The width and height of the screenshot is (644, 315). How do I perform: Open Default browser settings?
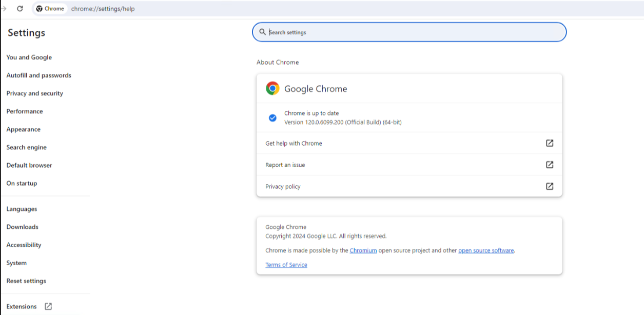tap(29, 165)
